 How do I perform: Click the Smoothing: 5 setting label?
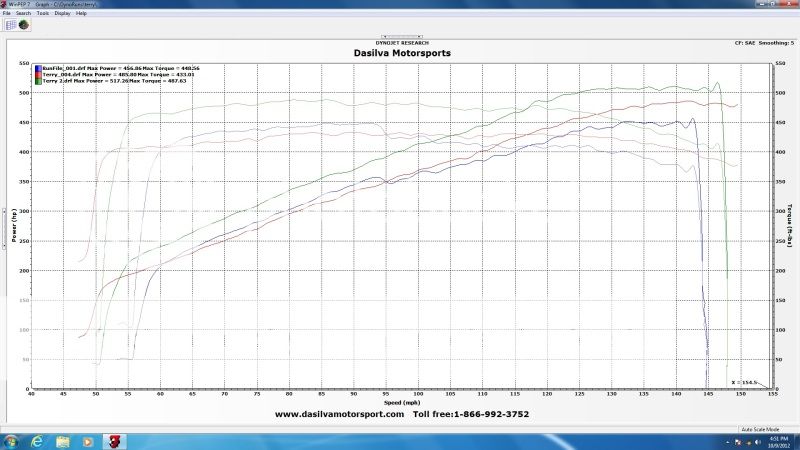click(x=775, y=44)
